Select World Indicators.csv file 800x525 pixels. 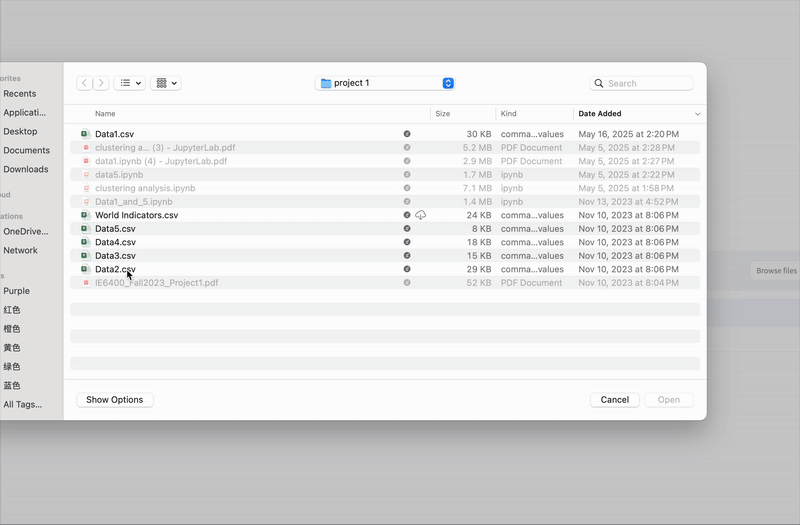coord(385,215)
